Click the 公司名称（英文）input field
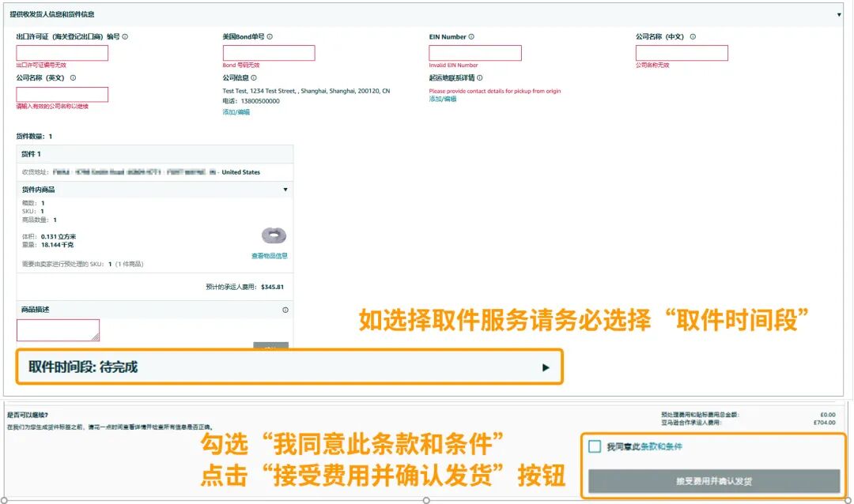The image size is (854, 504). pyautogui.click(x=61, y=94)
